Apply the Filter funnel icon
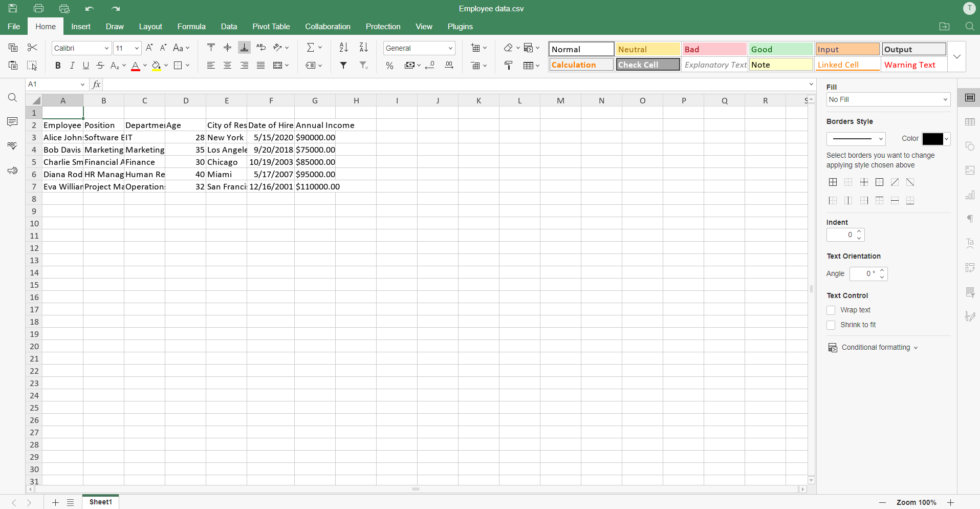This screenshot has height=509, width=980. [344, 65]
